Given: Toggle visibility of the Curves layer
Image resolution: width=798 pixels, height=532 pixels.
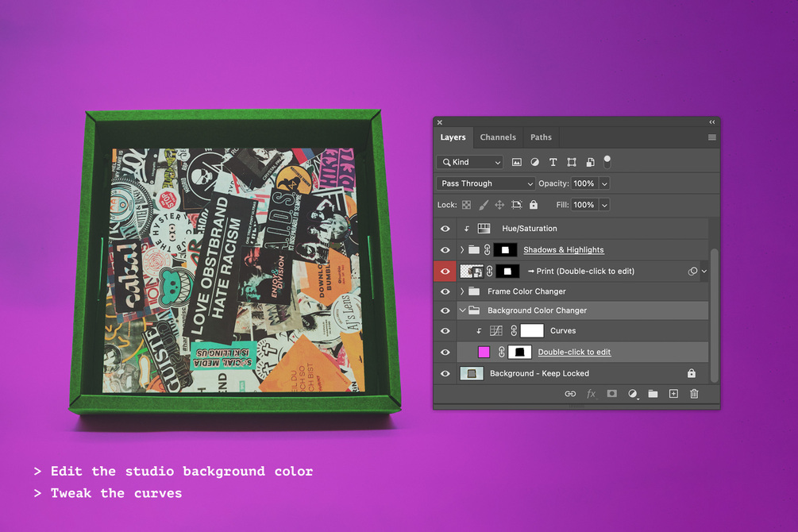Looking at the screenshot, I should 445,331.
